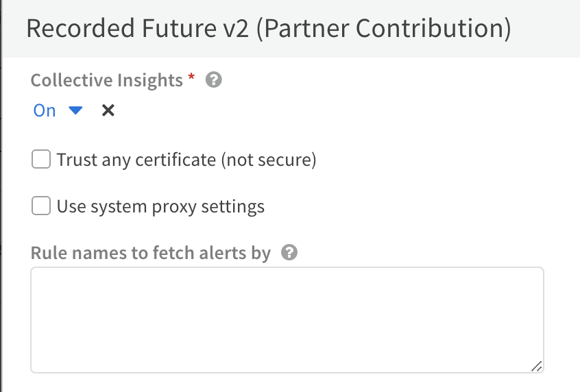This screenshot has height=392, width=580.
Task: Clear Collective Insights selection with the X
Action: (108, 110)
